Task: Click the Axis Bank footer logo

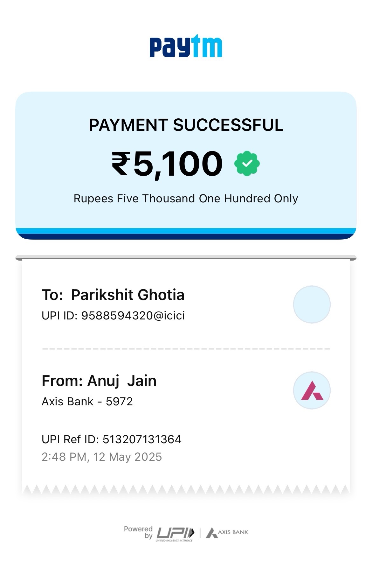Action: tap(227, 533)
